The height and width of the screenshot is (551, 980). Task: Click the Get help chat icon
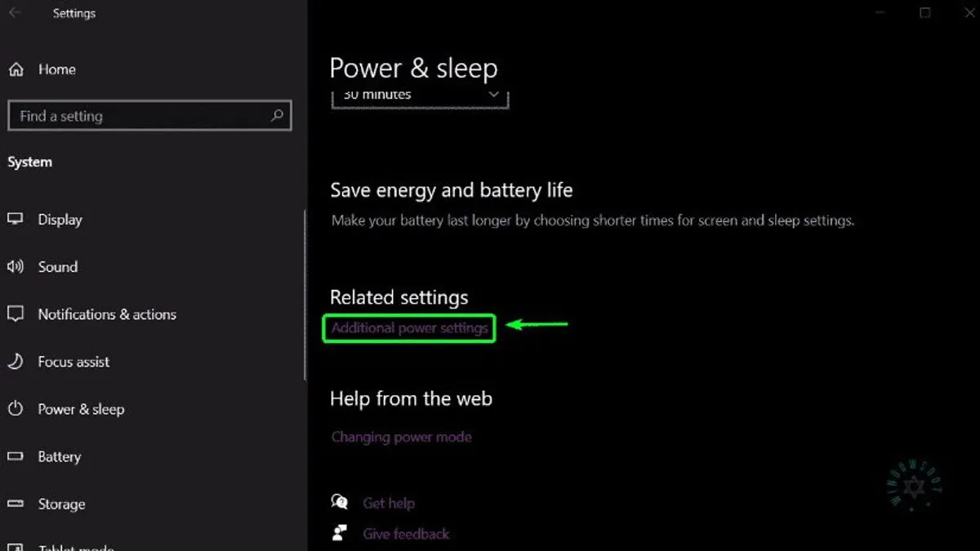tap(340, 502)
